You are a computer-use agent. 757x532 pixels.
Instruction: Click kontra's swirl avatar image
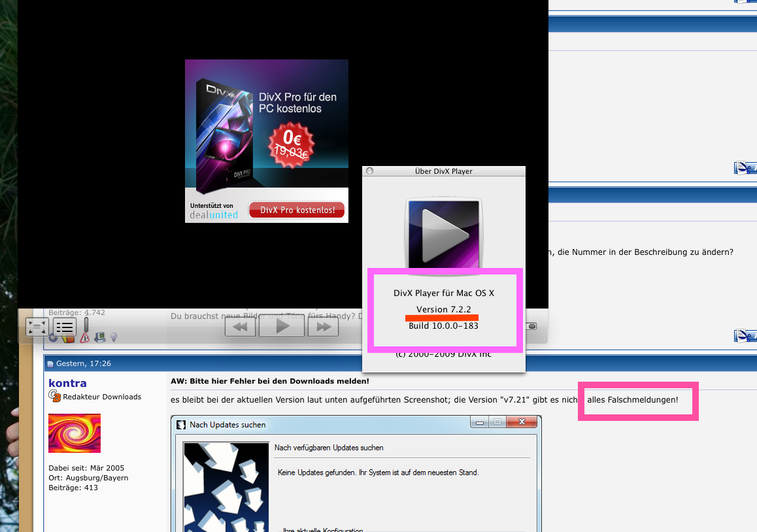coord(75,433)
